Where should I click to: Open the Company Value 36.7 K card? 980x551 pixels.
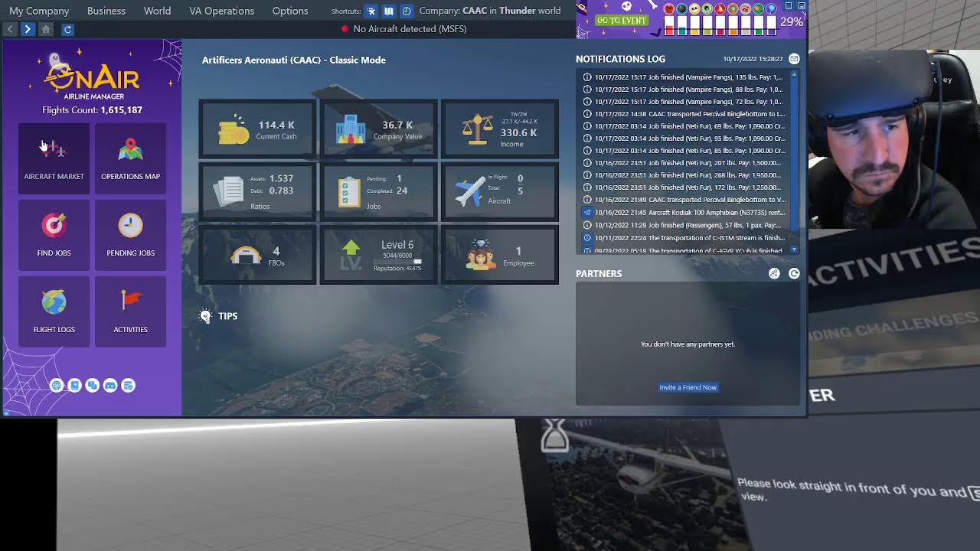tap(378, 129)
